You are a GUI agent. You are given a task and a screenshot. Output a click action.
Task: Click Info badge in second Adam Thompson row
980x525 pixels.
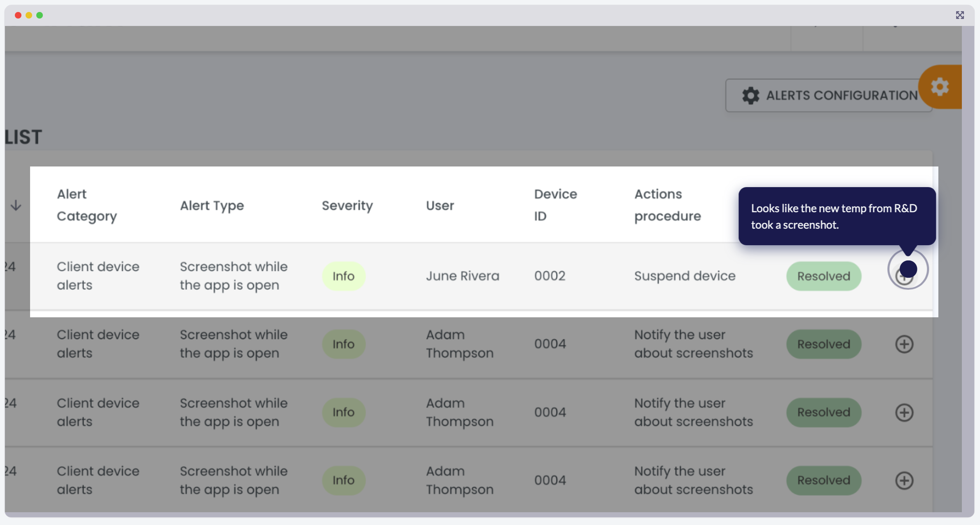pyautogui.click(x=344, y=412)
